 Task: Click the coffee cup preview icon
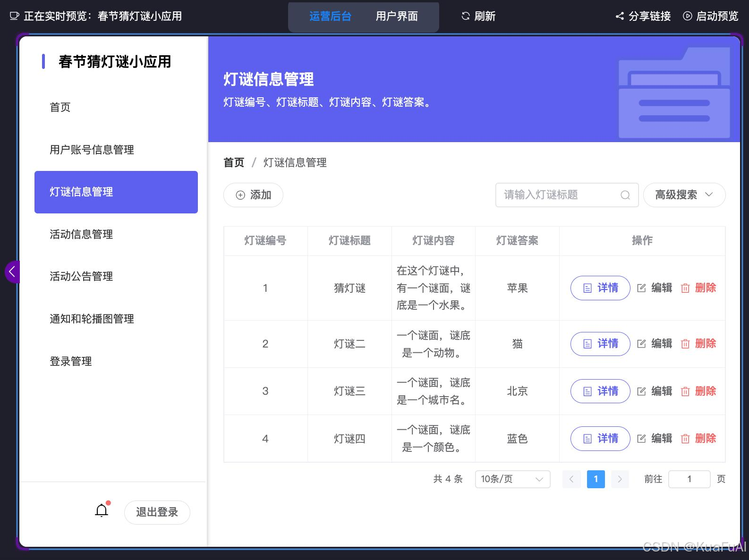(14, 16)
